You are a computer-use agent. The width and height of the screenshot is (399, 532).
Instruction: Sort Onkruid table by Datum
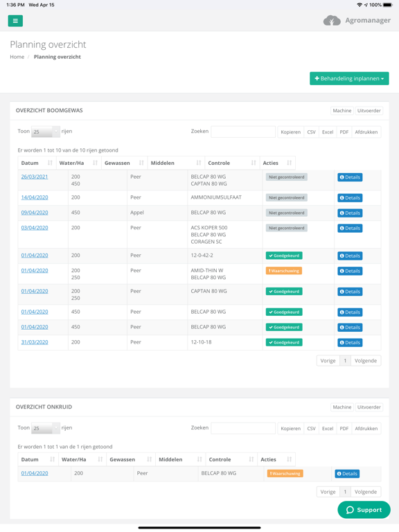click(38, 459)
